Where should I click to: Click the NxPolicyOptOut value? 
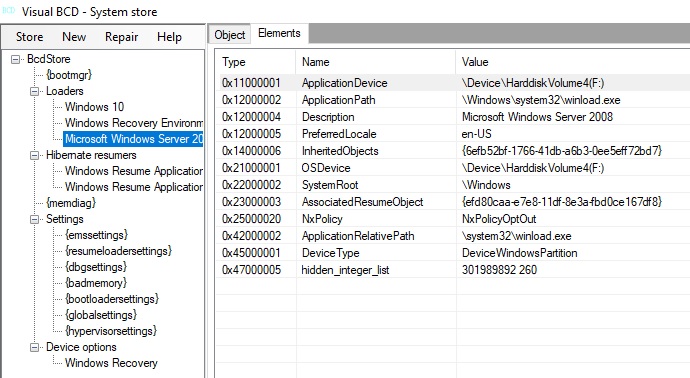pos(499,219)
